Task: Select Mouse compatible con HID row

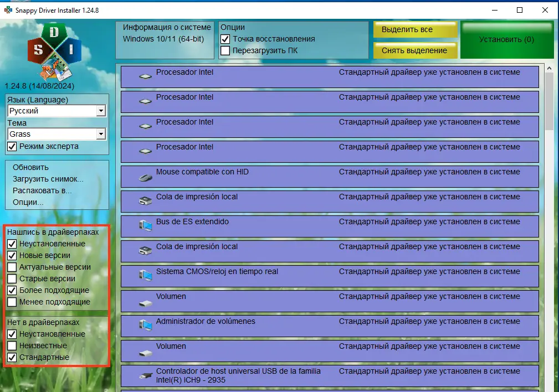Action: point(330,177)
